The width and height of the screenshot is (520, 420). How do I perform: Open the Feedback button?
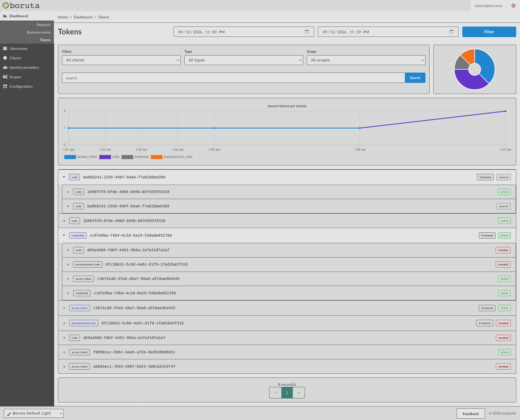pos(471,414)
